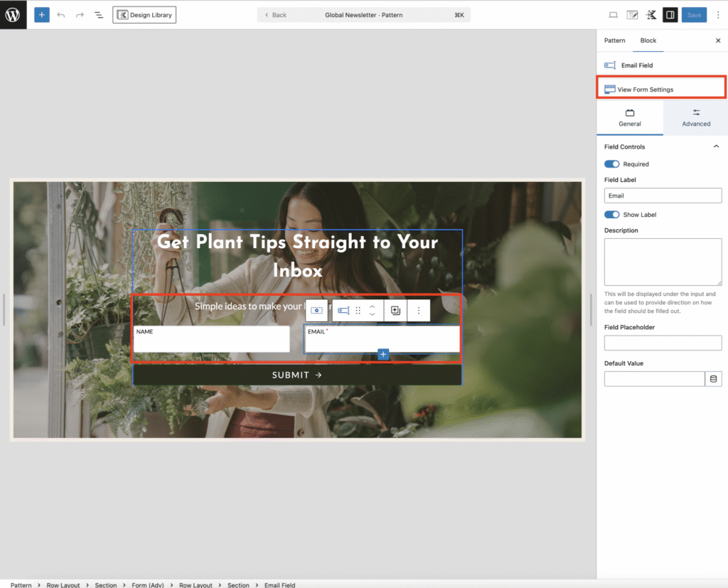728x588 pixels.
Task: Toggle the Required switch
Action: point(611,164)
